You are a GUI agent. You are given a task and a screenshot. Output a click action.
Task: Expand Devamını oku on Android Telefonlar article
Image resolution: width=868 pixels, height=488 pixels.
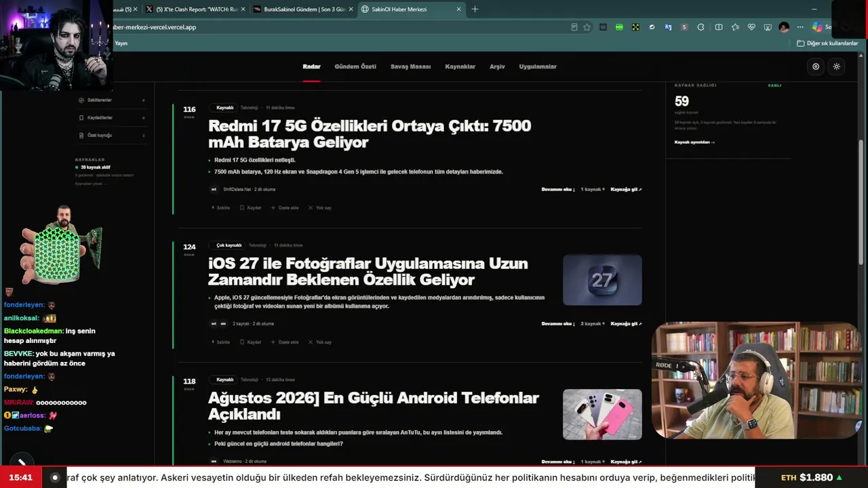click(558, 462)
